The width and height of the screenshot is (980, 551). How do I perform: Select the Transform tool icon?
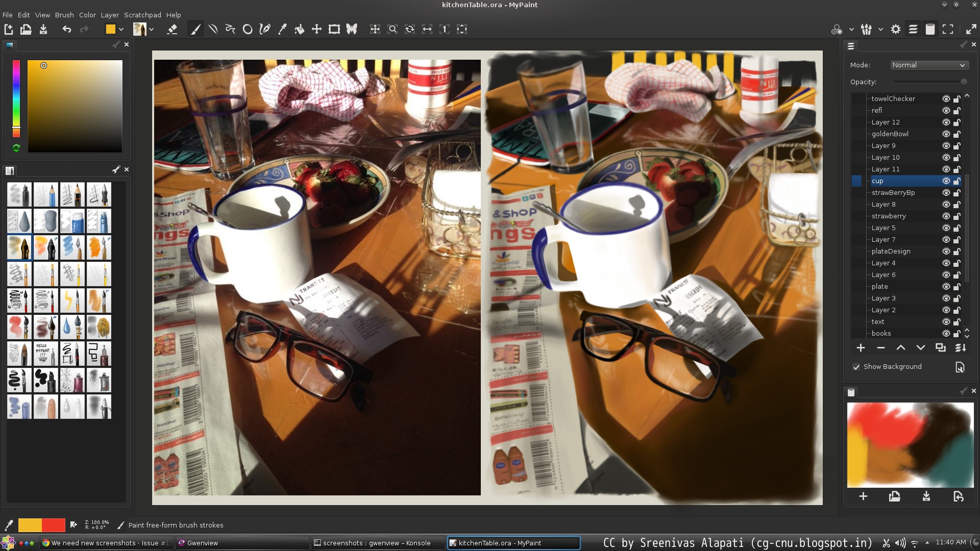pos(333,29)
